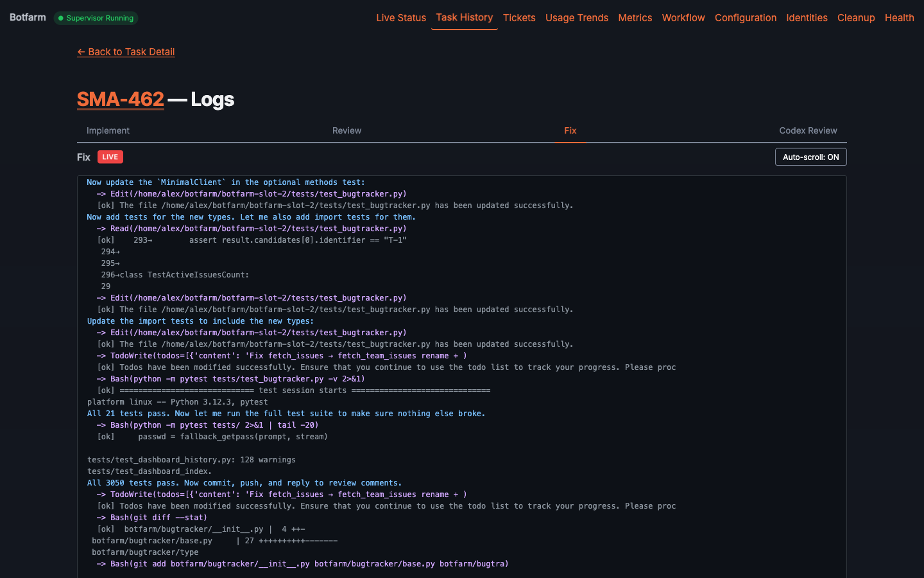Open the SMA-462 task link
The width and height of the screenshot is (924, 578).
click(x=120, y=99)
